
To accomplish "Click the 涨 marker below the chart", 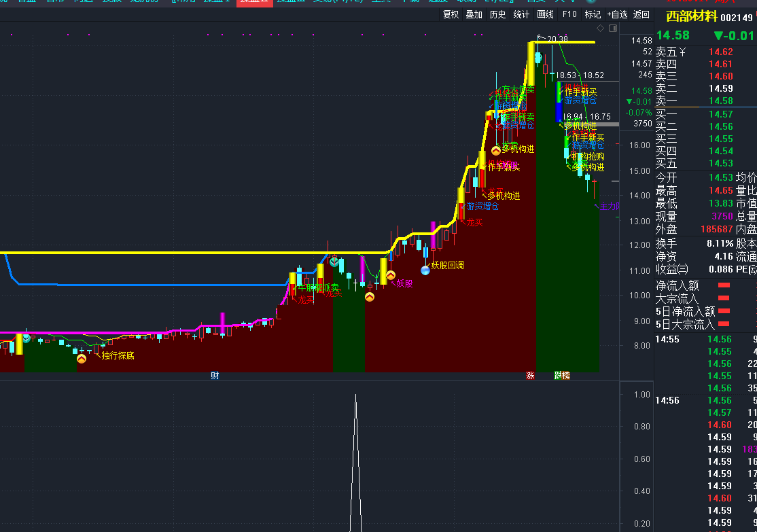I will (530, 376).
